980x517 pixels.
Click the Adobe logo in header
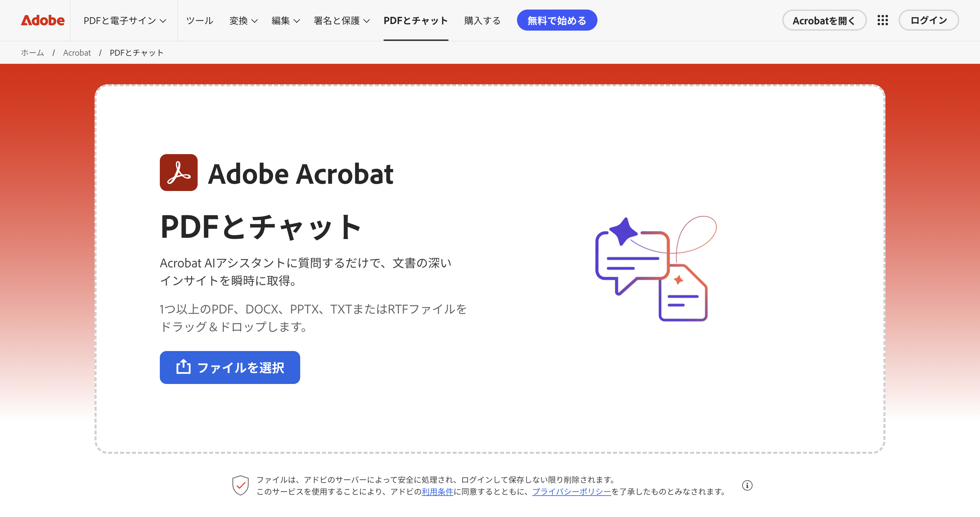pyautogui.click(x=43, y=20)
